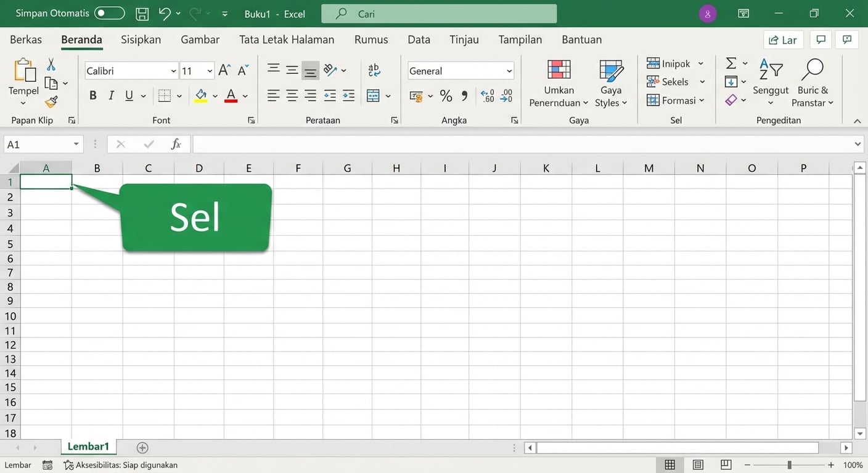Toggle underline formatting

point(128,95)
